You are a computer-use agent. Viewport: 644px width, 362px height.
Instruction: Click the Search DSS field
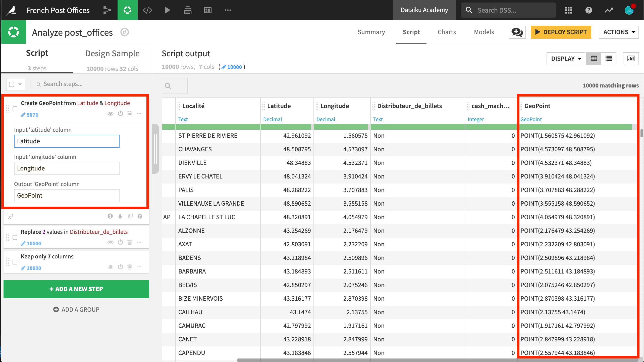(508, 10)
